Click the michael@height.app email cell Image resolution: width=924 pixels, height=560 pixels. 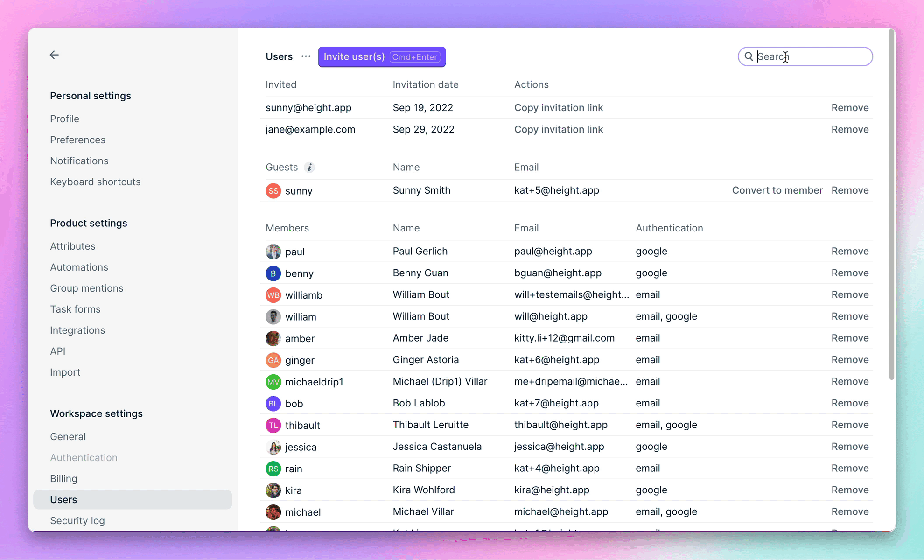[561, 511]
